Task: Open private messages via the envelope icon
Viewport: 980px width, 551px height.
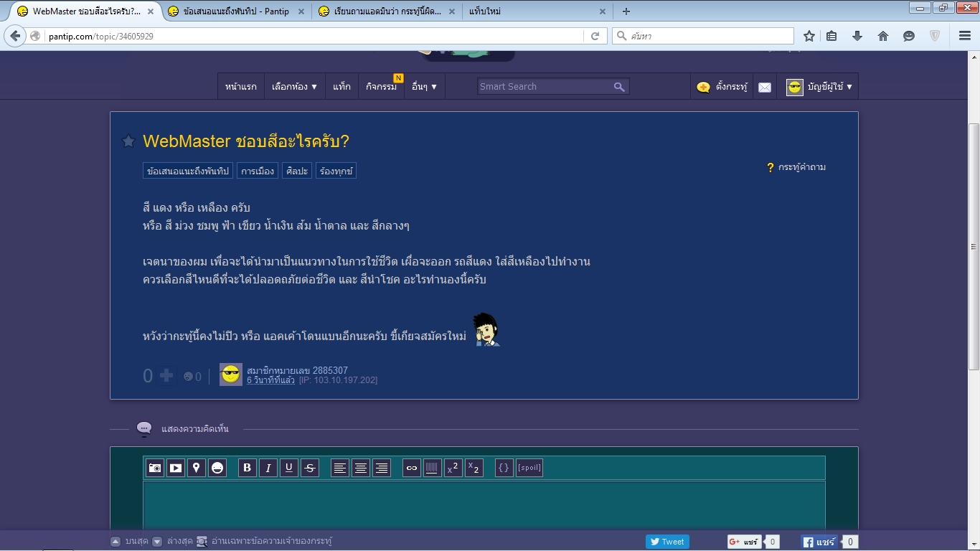Action: click(765, 87)
